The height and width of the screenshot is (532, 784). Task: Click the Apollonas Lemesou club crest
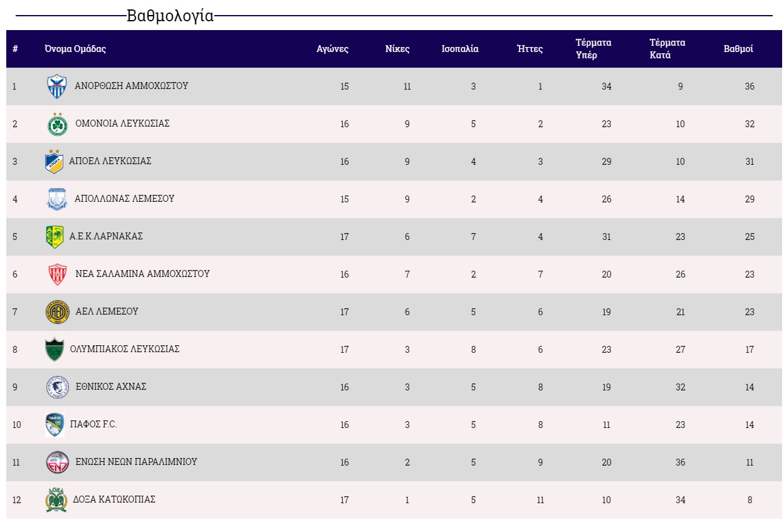coord(57,199)
